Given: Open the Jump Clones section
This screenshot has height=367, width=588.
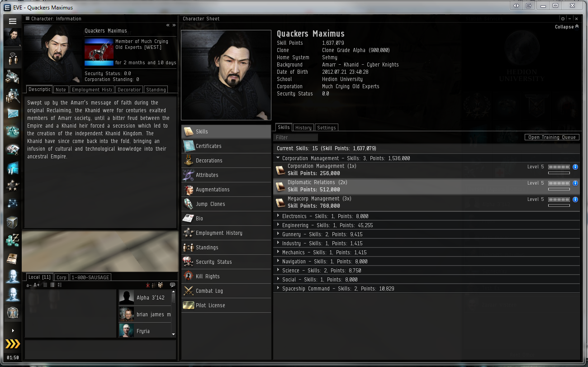Looking at the screenshot, I should click(x=226, y=204).
